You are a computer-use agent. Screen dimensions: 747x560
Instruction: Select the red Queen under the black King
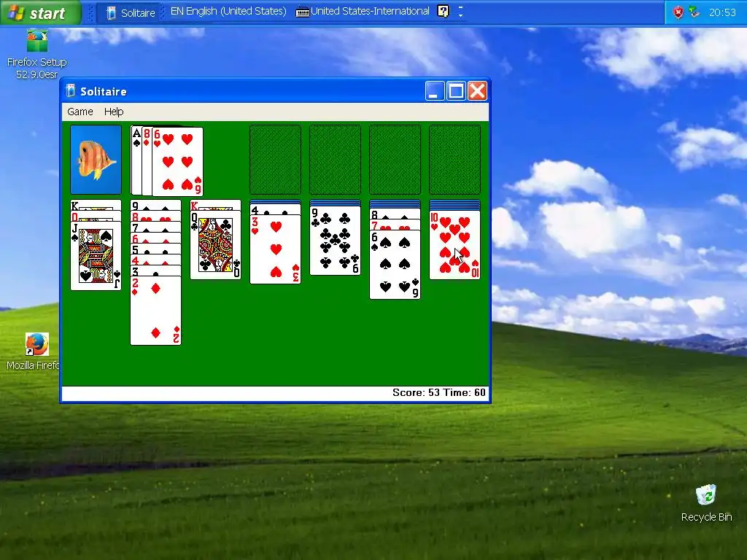click(96, 216)
